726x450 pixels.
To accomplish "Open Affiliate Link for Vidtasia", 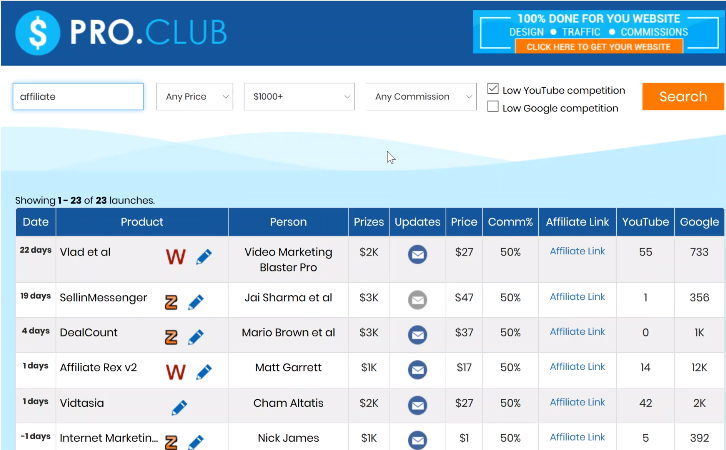I will 577,402.
